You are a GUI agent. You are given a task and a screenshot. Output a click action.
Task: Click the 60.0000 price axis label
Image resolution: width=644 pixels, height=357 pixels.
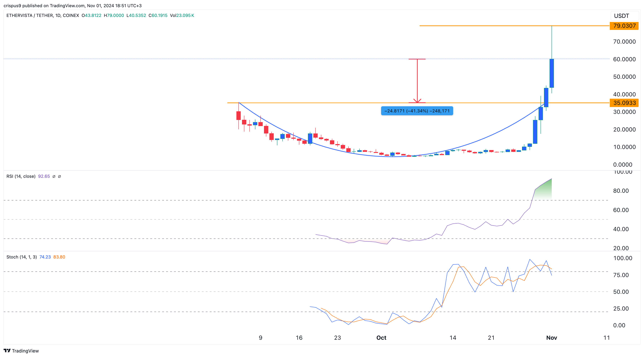coord(624,59)
